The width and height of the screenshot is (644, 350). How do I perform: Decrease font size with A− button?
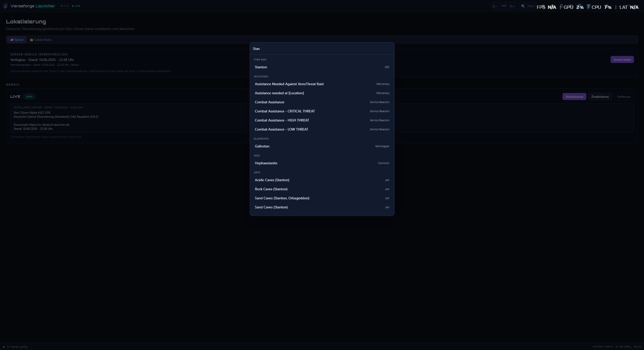[x=495, y=6]
